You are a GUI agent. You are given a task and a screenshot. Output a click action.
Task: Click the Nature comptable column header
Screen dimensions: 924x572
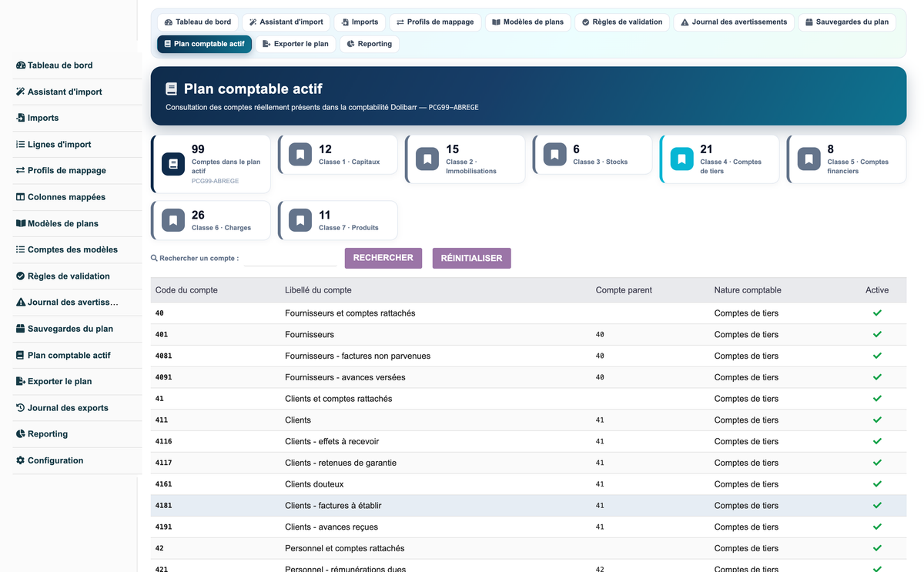pyautogui.click(x=748, y=290)
